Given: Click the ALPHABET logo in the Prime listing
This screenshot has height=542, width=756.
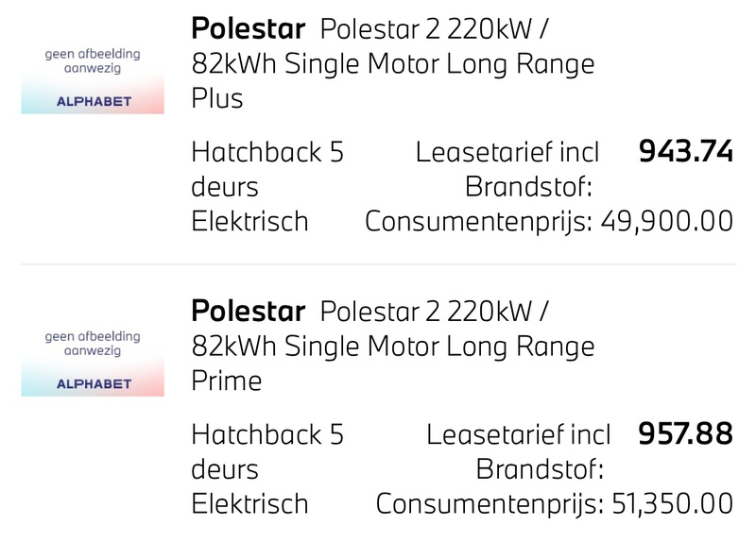Looking at the screenshot, I should tap(93, 384).
